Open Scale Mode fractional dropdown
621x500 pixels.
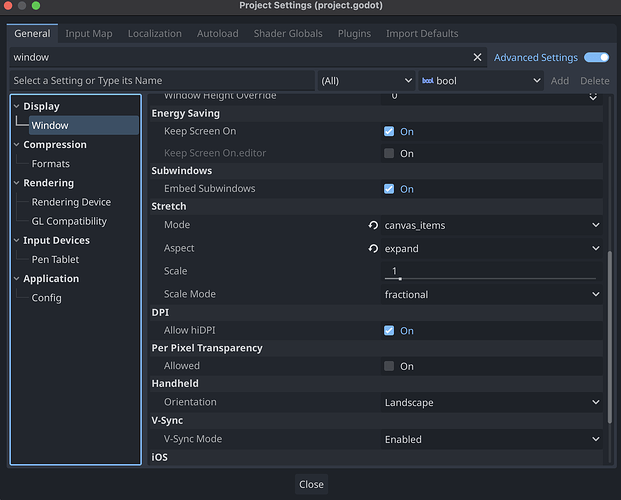click(491, 294)
